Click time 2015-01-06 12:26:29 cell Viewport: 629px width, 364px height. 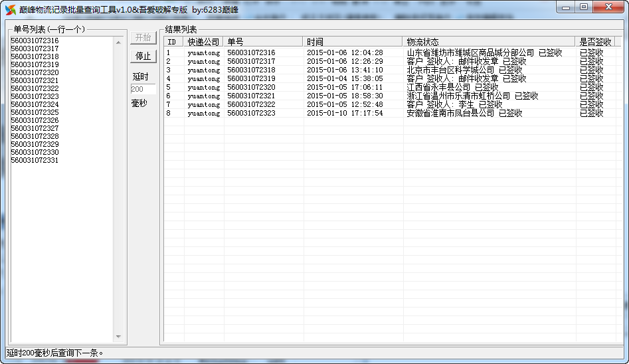point(345,61)
